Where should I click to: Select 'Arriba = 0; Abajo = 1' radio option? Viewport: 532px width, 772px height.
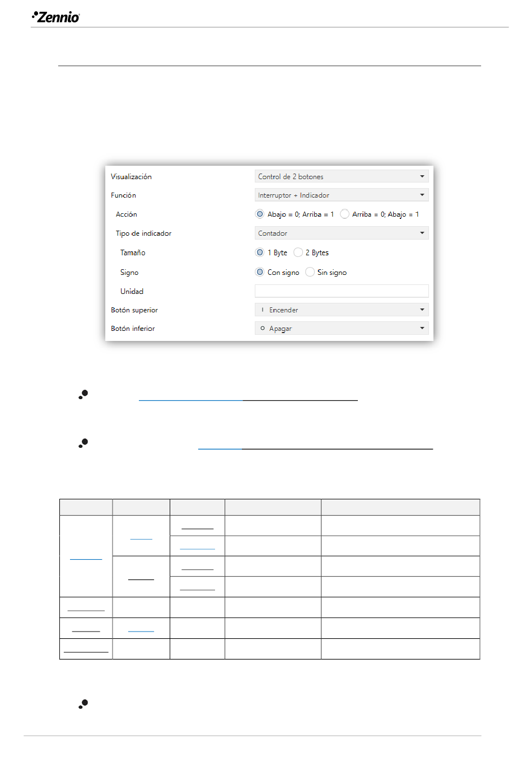344,214
